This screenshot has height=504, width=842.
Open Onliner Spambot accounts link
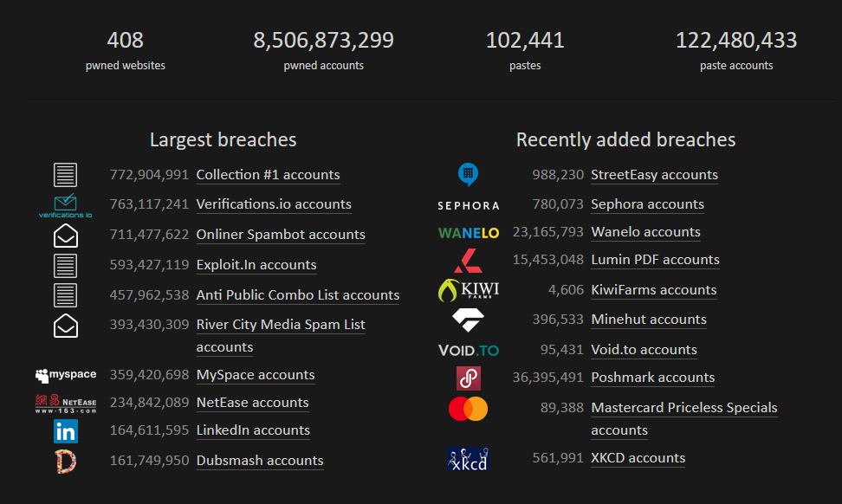[x=281, y=235]
